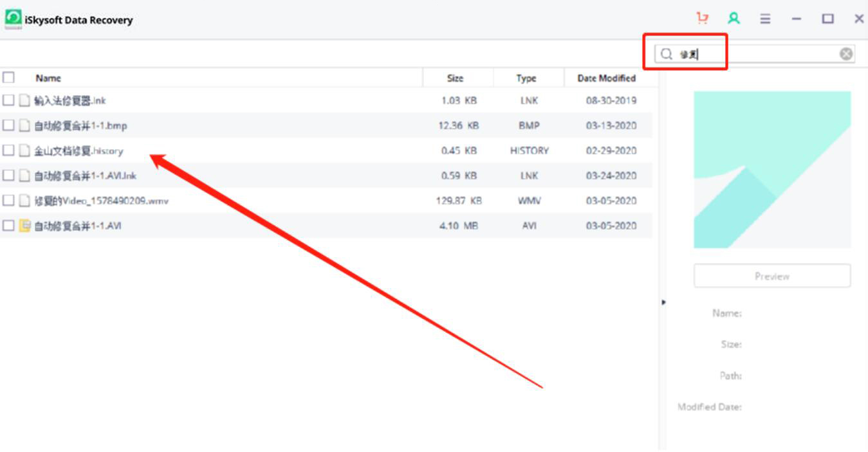The image size is (868, 452).
Task: Click the BMP type cell
Action: click(529, 126)
